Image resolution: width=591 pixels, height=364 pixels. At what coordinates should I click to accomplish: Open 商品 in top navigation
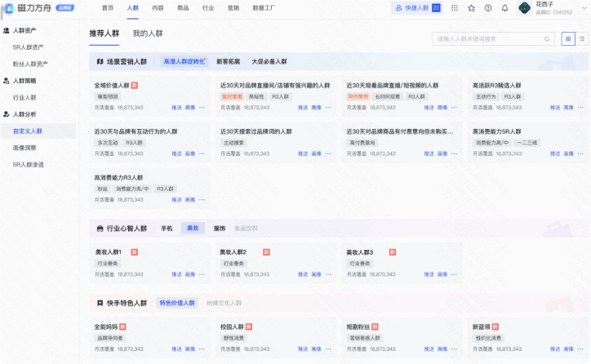pyautogui.click(x=183, y=8)
